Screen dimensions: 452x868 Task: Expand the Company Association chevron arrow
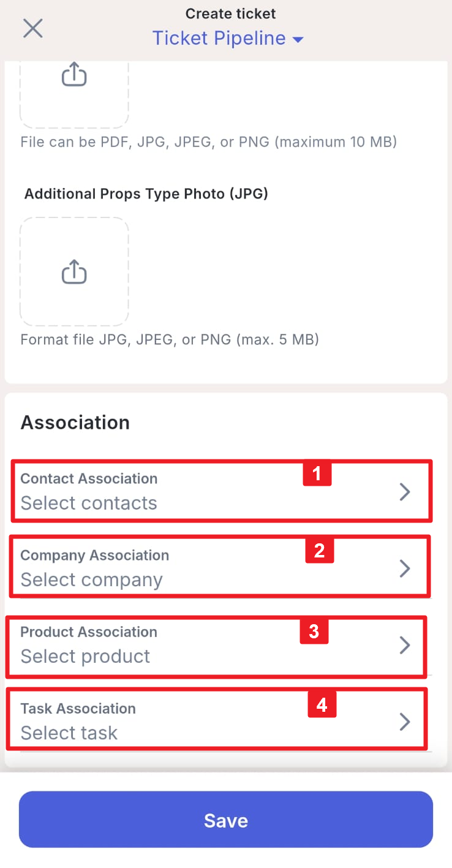tap(404, 568)
